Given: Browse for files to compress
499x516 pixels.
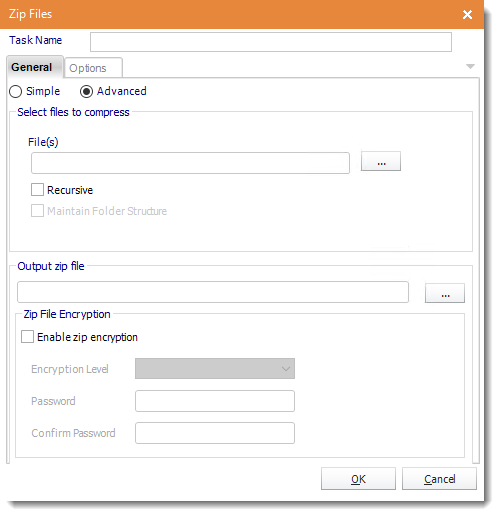Looking at the screenshot, I should point(381,161).
